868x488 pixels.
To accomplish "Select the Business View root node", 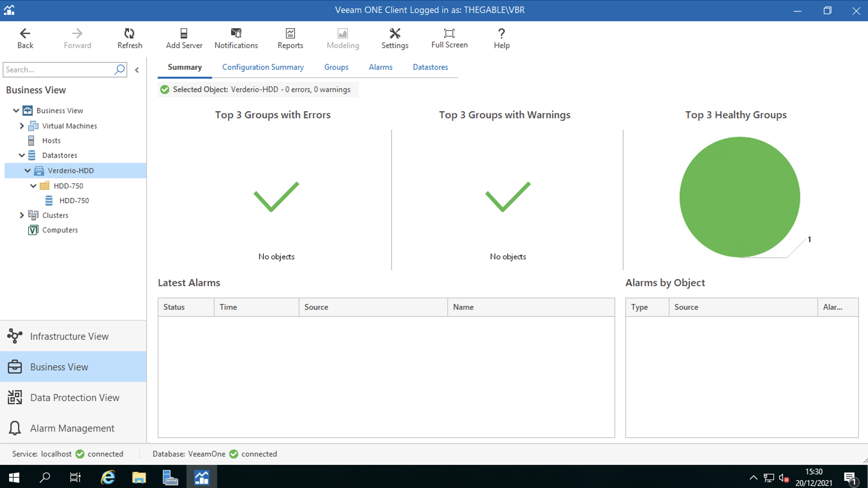I will 60,111.
